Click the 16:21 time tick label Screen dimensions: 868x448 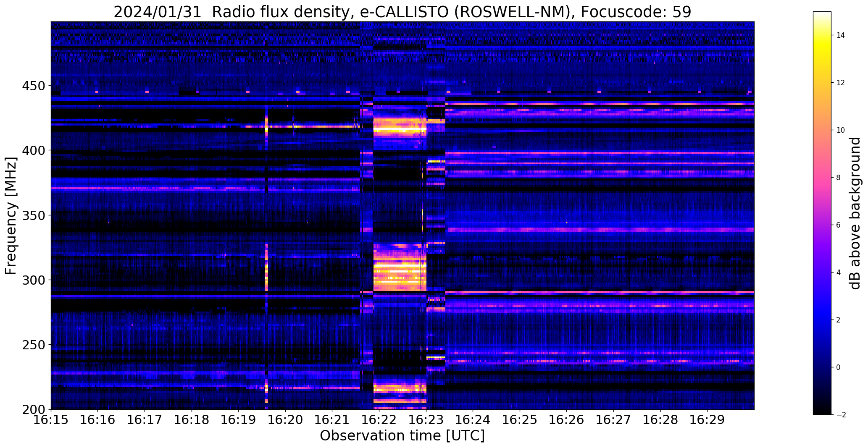pyautogui.click(x=332, y=419)
